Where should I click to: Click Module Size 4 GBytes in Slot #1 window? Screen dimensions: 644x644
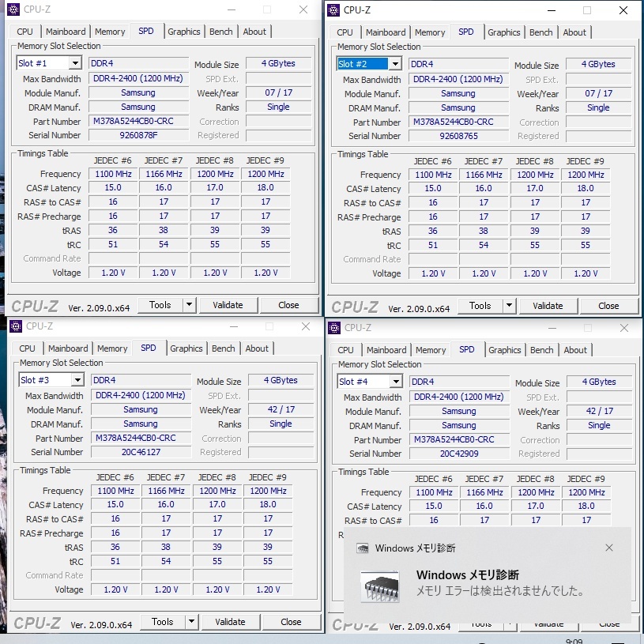point(278,63)
